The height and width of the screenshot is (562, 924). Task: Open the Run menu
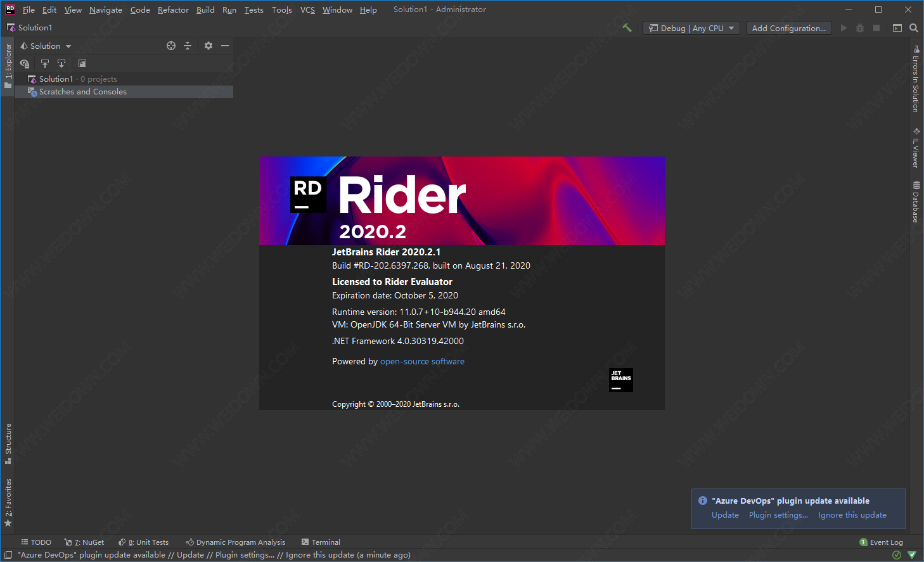229,10
